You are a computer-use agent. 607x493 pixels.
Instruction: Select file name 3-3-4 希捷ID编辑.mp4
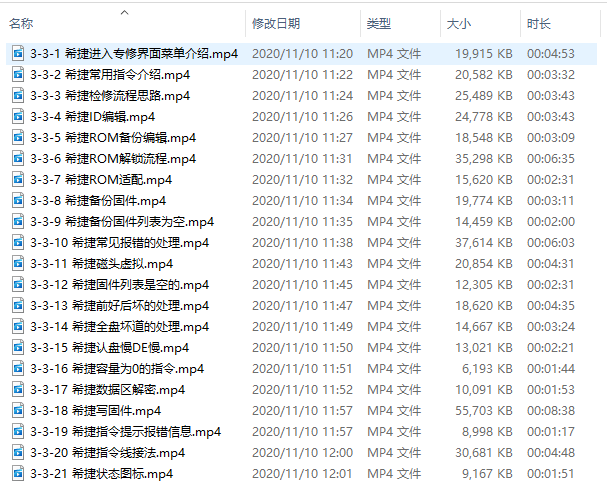[93, 116]
